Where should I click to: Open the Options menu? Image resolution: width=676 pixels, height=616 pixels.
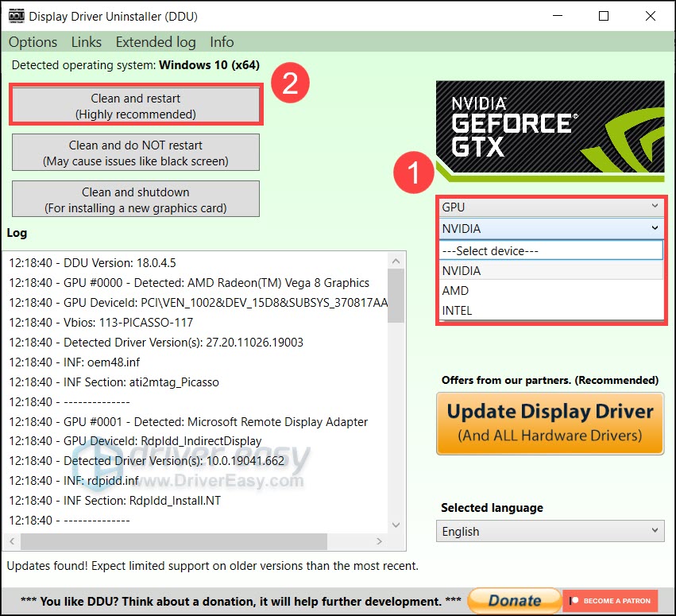coord(33,42)
